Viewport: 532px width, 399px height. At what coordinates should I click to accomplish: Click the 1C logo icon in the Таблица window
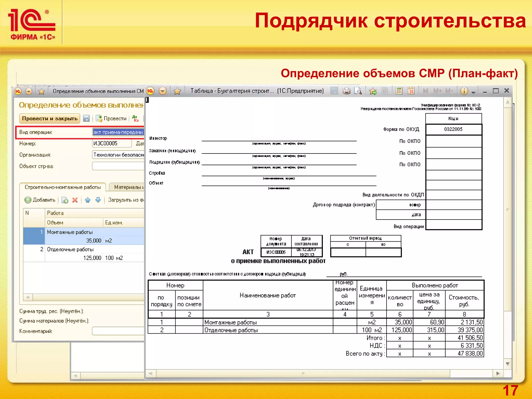(150, 91)
